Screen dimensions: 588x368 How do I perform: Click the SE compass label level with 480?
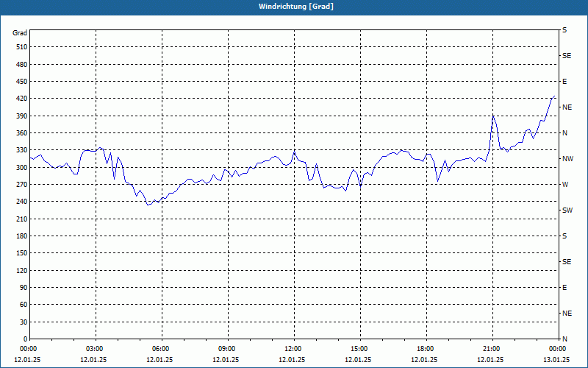[x=567, y=56]
